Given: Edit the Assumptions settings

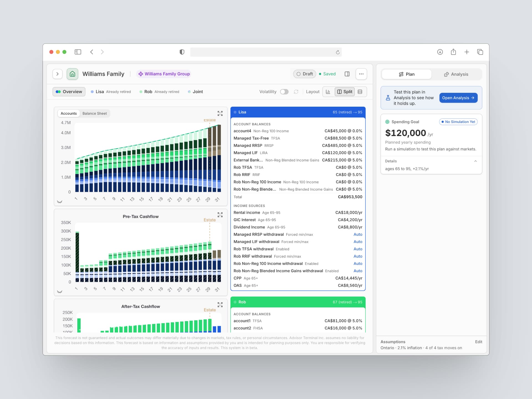Looking at the screenshot, I should pyautogui.click(x=479, y=342).
